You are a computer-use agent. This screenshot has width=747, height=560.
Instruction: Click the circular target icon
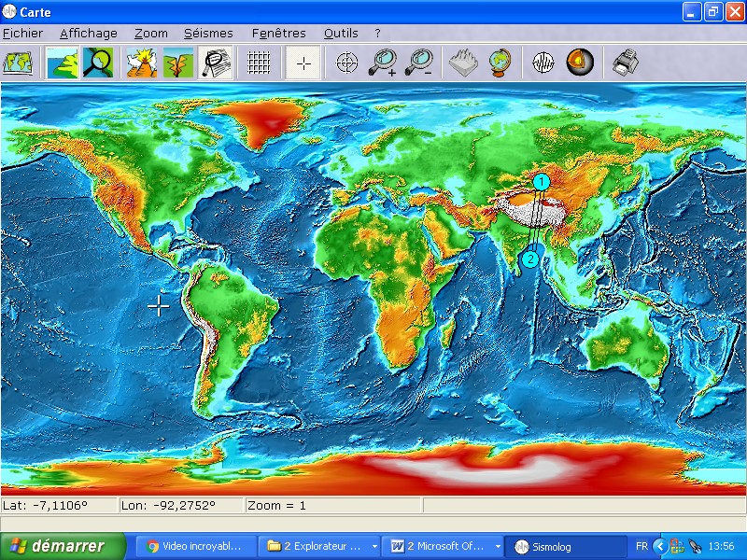tap(346, 63)
